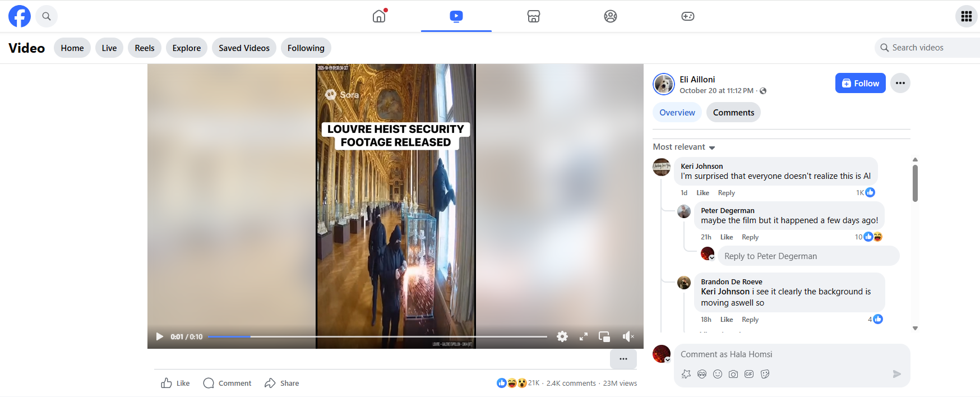
Task: Select the Reels tab in Video menu
Action: pos(144,48)
